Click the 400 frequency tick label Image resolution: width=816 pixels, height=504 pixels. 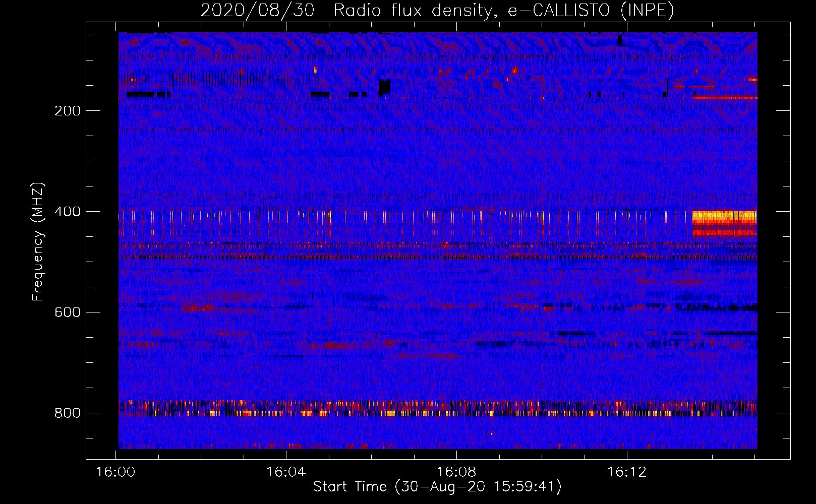(68, 212)
